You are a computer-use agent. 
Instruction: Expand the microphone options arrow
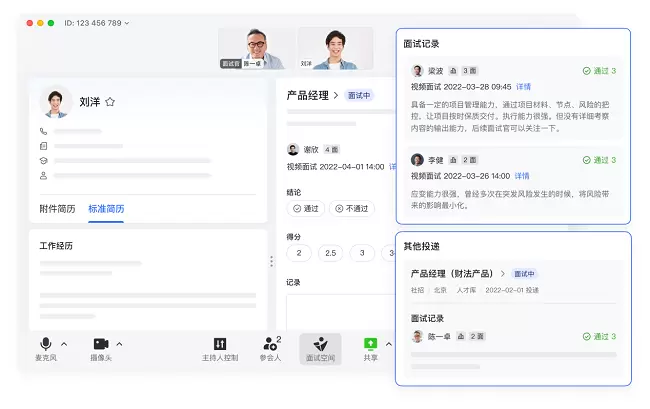point(65,343)
